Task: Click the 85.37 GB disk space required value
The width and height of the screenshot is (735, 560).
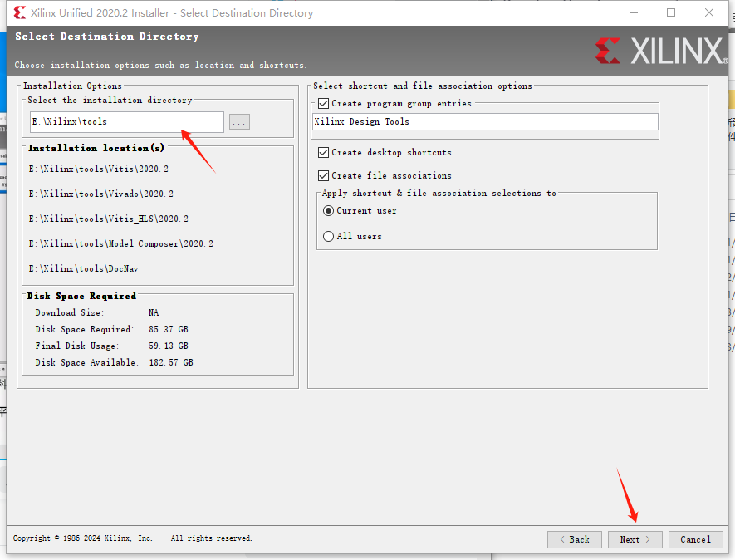Action: pyautogui.click(x=169, y=329)
